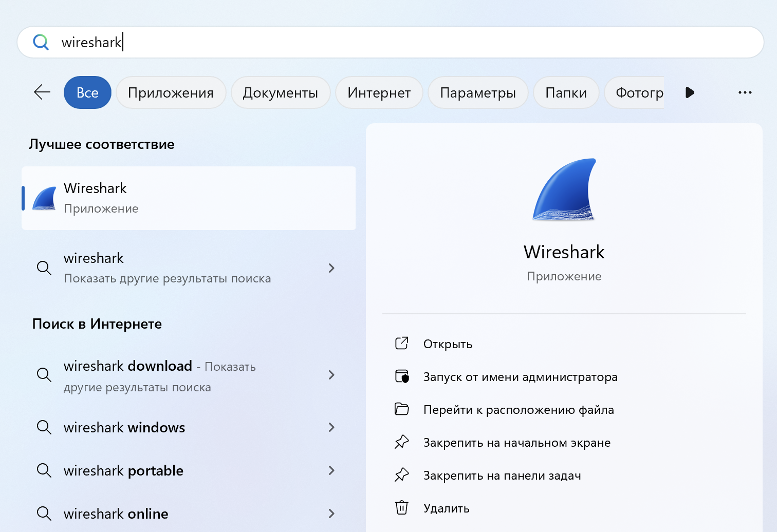Screen dimensions: 777x532
Task: Switch to the Приложения filter tab
Action: pos(171,92)
